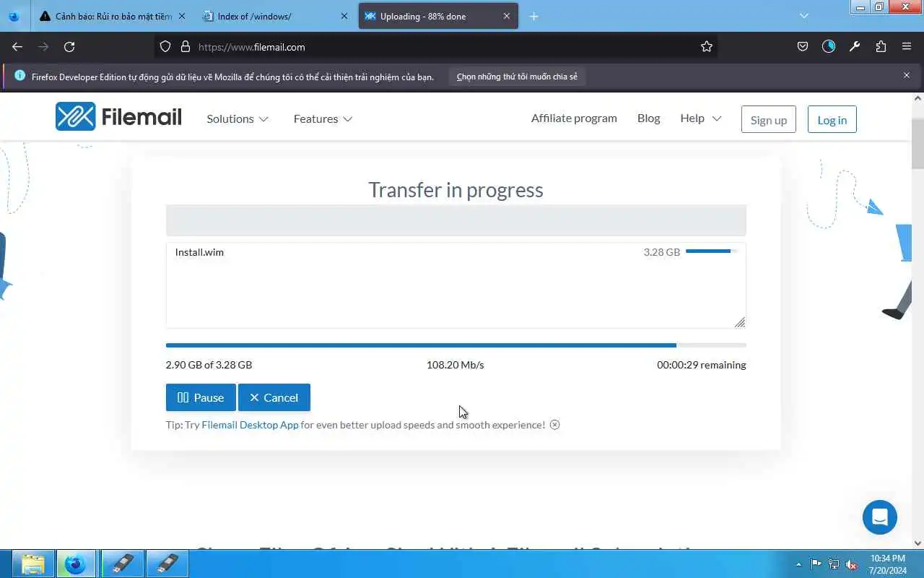Click Chọn những thứ tôi muốn chia sẻ button

(517, 77)
